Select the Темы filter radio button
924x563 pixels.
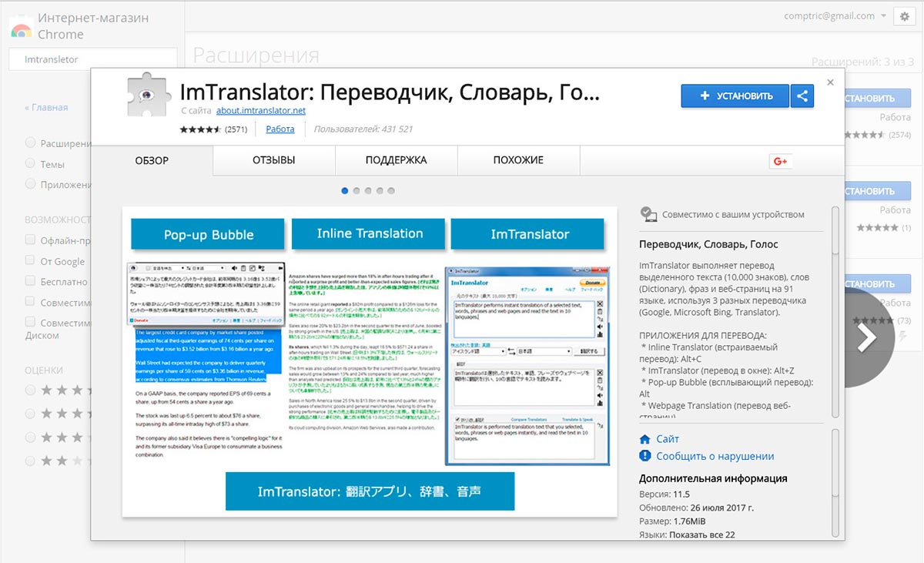(x=30, y=163)
